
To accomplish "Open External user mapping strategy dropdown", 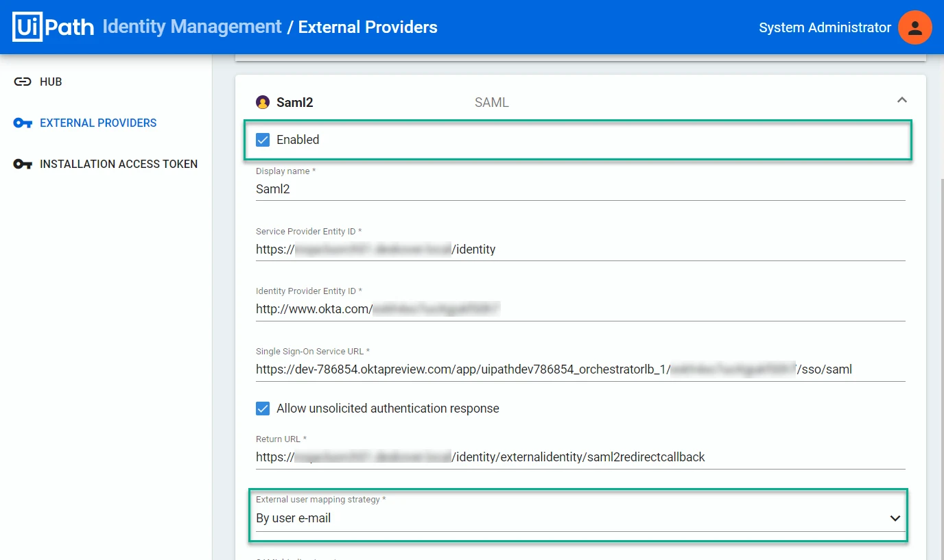I will 580,519.
